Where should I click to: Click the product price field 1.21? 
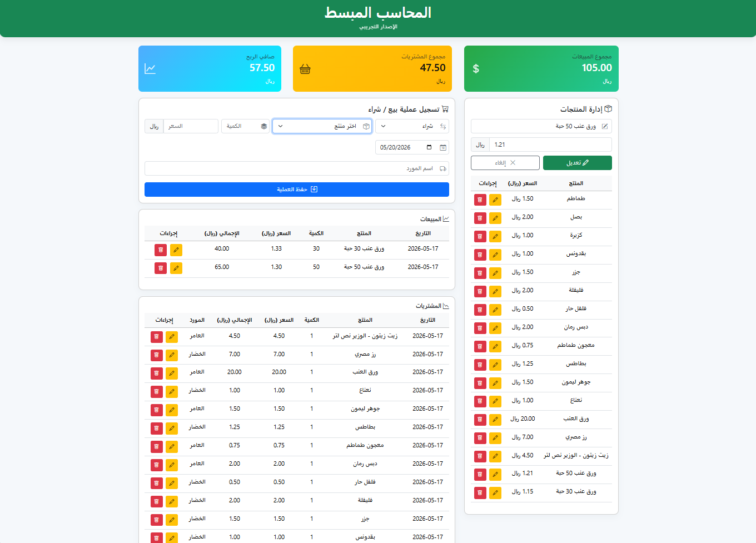click(x=550, y=145)
